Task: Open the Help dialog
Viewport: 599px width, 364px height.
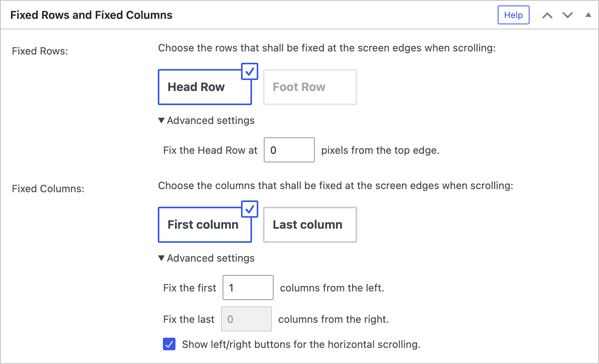Action: point(513,15)
